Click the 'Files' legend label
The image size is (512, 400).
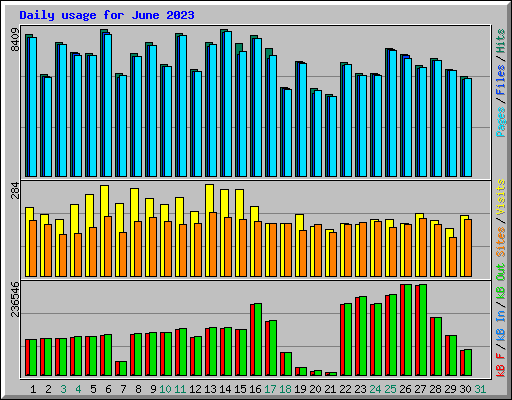501,80
